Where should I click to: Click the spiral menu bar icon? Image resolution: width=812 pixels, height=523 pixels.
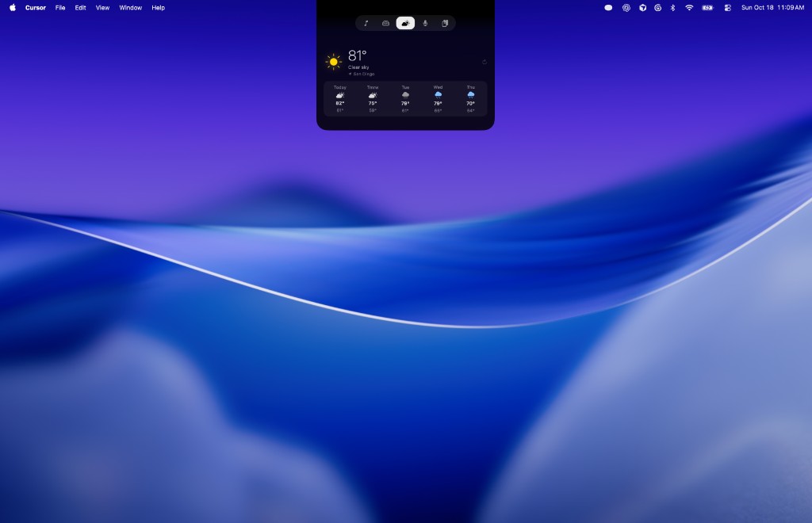pos(657,8)
